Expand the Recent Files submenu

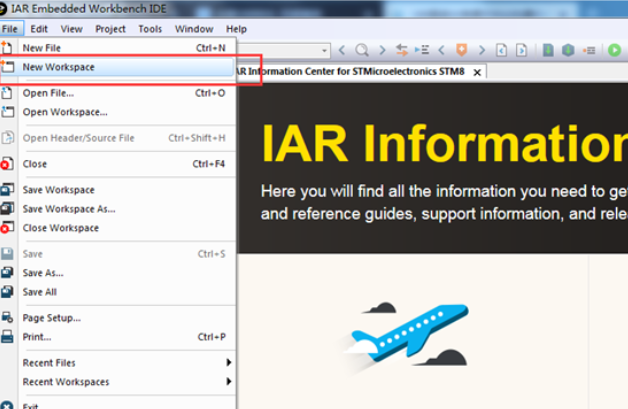click(117, 363)
